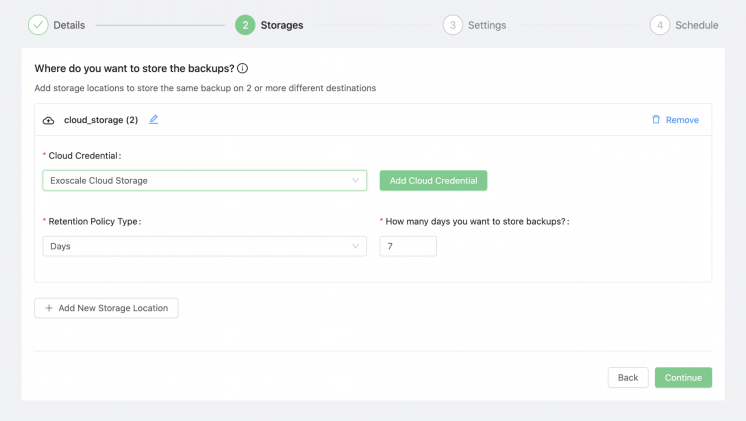Click the Remove link for cloud_storage
This screenshot has width=746, height=421.
click(x=682, y=120)
